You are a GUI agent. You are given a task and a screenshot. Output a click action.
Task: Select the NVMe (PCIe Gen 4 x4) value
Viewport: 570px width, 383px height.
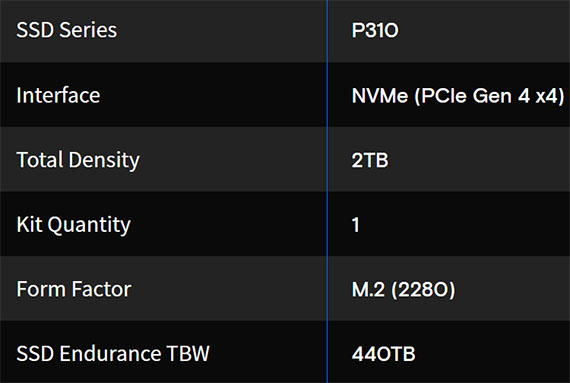458,96
